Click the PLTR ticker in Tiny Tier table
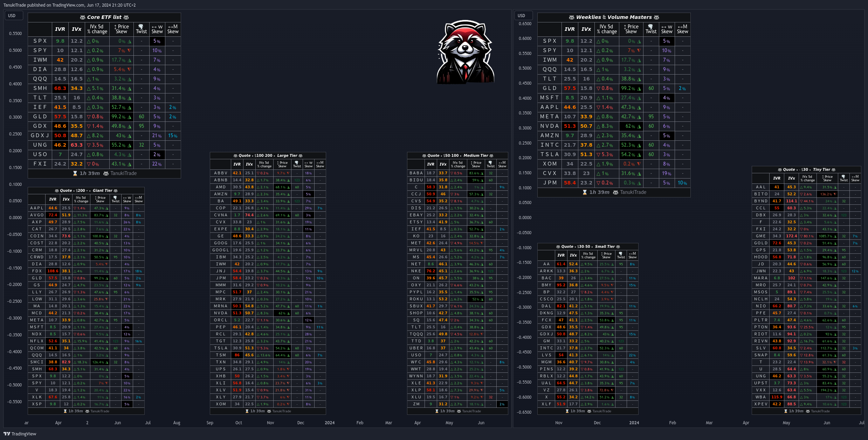The width and height of the screenshot is (868, 440). 761,320
